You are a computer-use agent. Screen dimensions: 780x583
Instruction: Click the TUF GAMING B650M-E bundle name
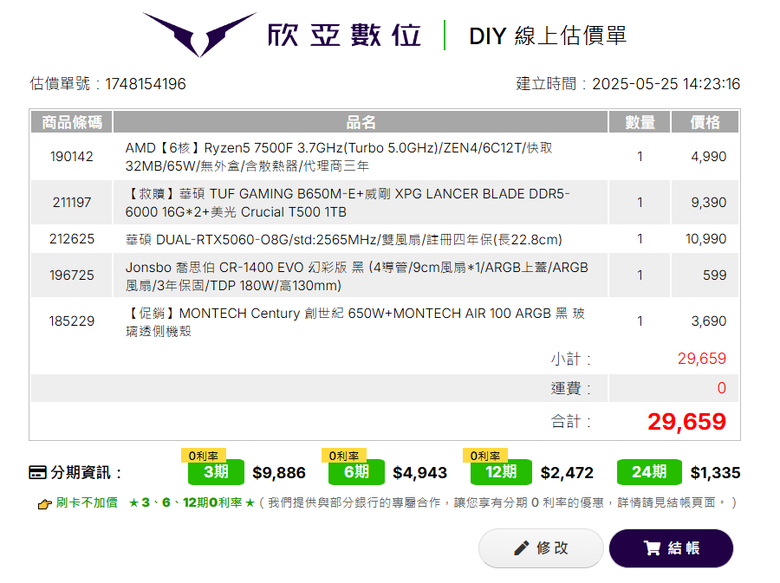(x=347, y=202)
